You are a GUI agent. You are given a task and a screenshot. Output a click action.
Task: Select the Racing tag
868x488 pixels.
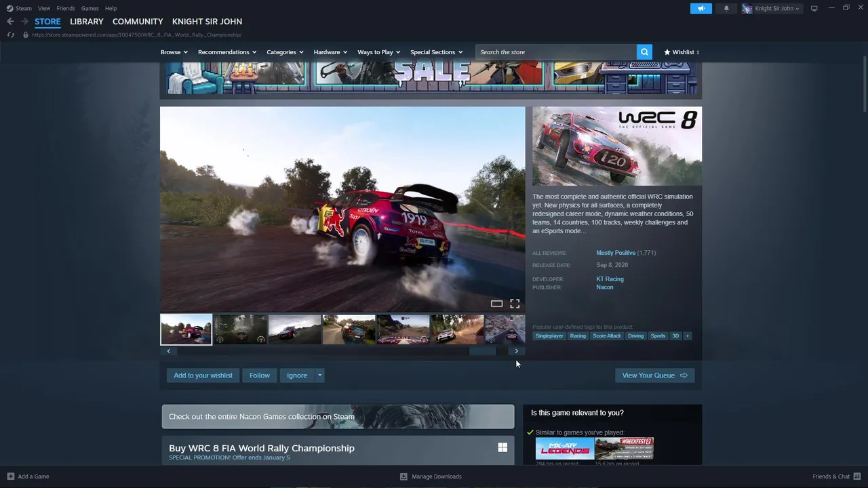click(578, 335)
